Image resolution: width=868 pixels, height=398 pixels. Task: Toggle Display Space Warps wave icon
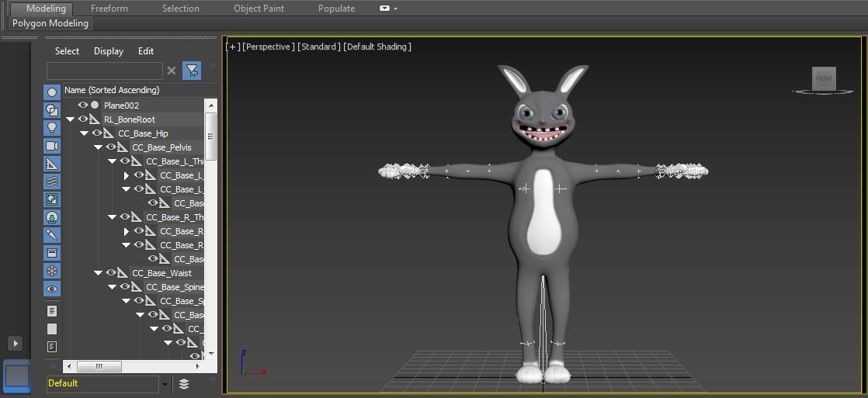click(52, 182)
